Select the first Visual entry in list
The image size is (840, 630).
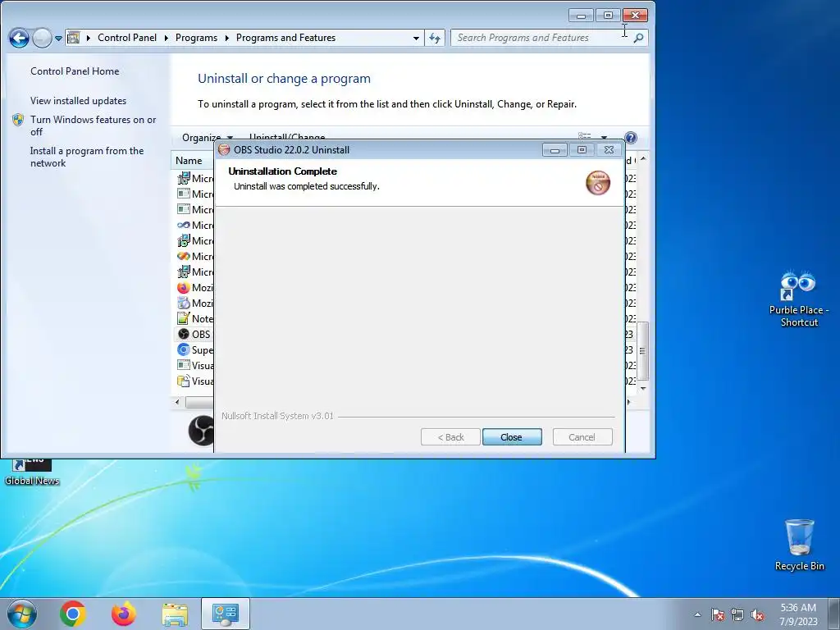pos(195,365)
